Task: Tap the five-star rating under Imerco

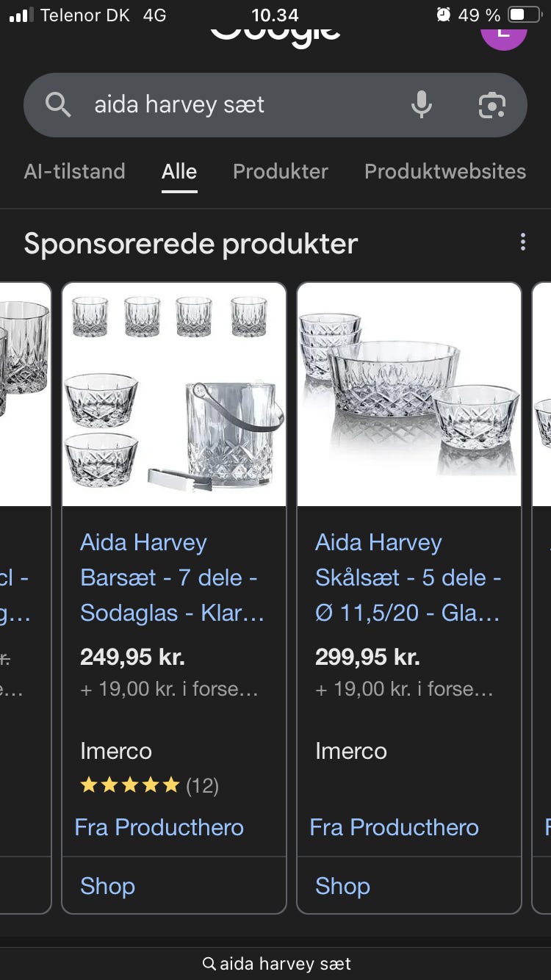Action: (x=130, y=786)
